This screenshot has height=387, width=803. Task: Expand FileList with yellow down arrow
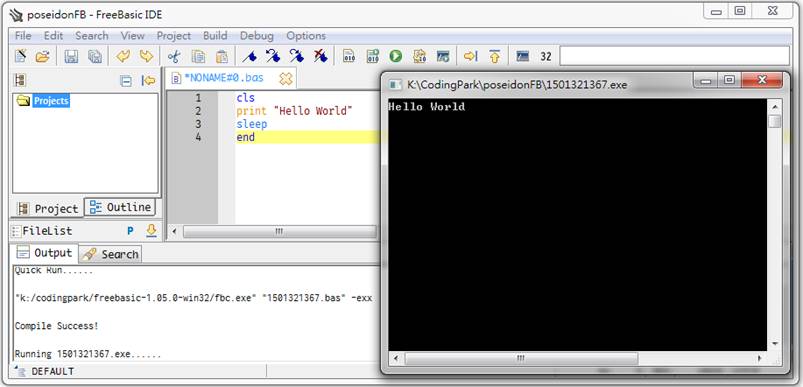[151, 231]
